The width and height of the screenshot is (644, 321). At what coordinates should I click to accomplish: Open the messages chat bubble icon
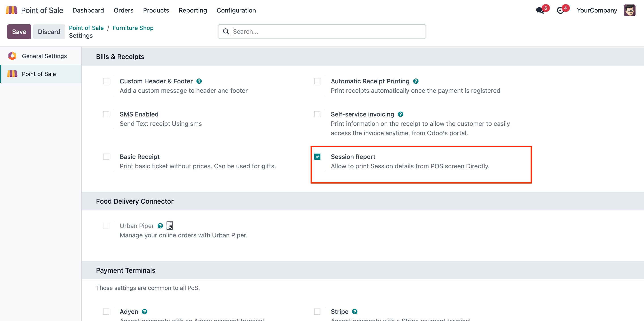(540, 11)
